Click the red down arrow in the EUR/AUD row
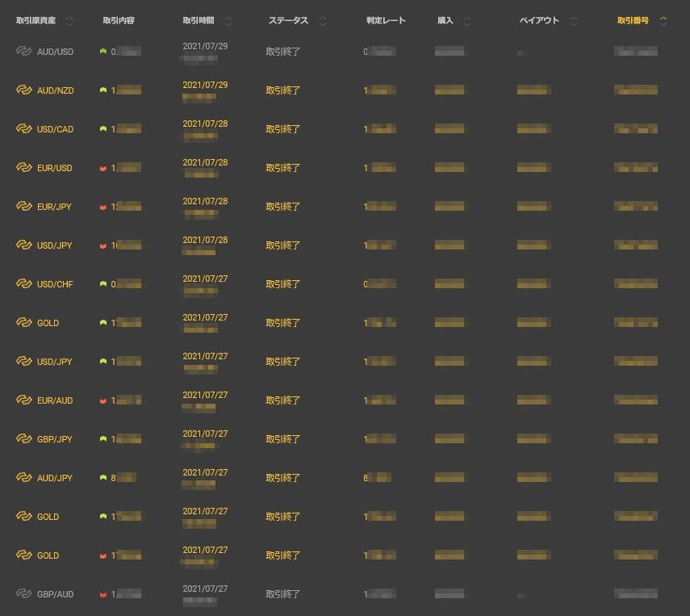The width and height of the screenshot is (690, 616). click(x=103, y=400)
